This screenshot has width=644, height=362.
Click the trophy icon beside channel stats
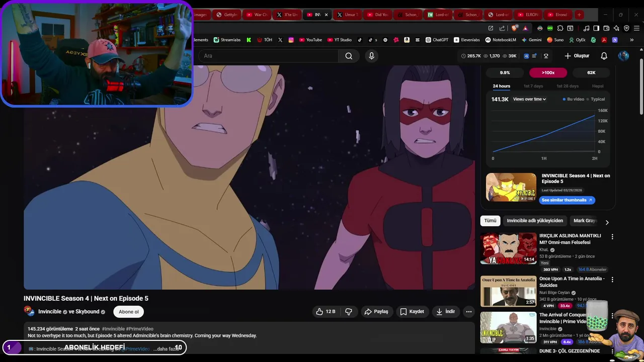pos(546,56)
